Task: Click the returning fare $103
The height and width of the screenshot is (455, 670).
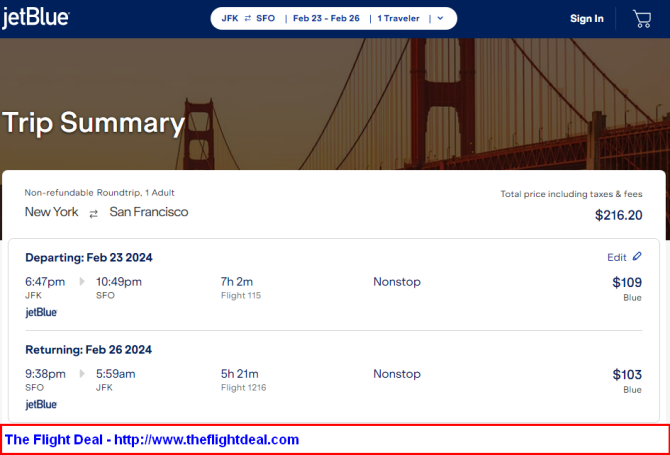Action: point(627,375)
